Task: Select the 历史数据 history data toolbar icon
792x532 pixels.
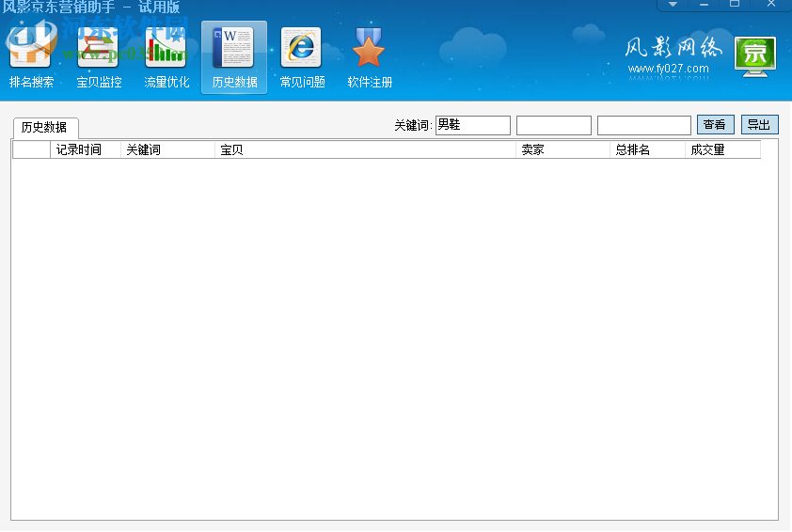Action: 234,57
